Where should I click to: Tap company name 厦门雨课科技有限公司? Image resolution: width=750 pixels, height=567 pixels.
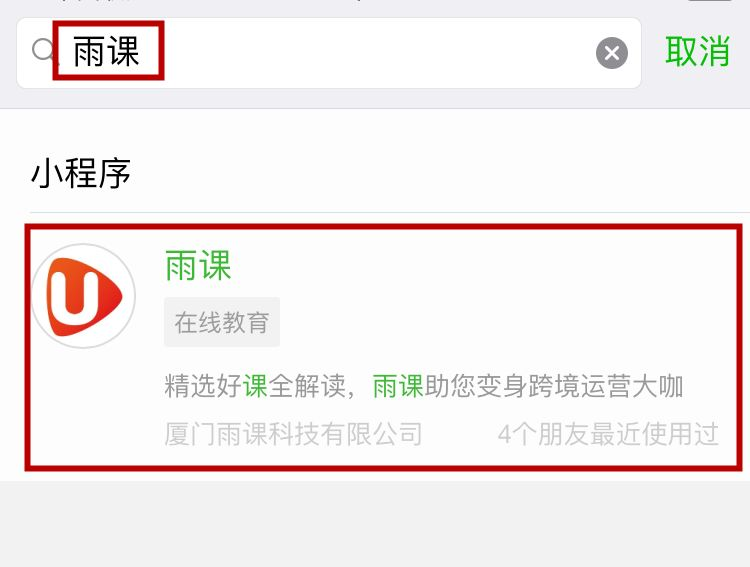293,434
